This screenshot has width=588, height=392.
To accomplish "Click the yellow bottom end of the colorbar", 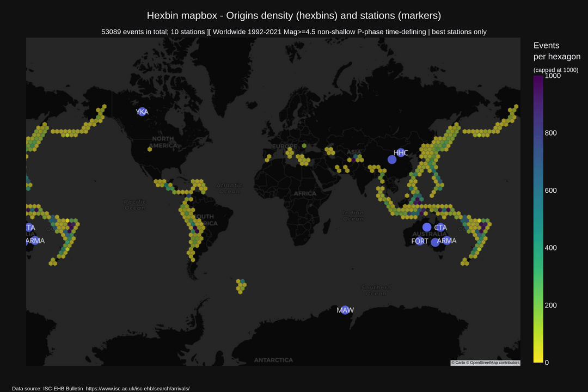I will [537, 359].
